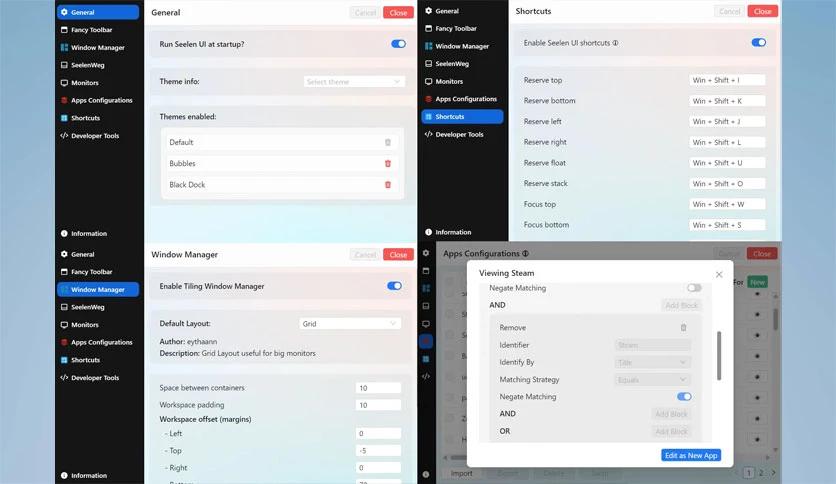Screen dimensions: 836x484
Task: Click the Focus bottom shortcut field
Action: click(727, 225)
